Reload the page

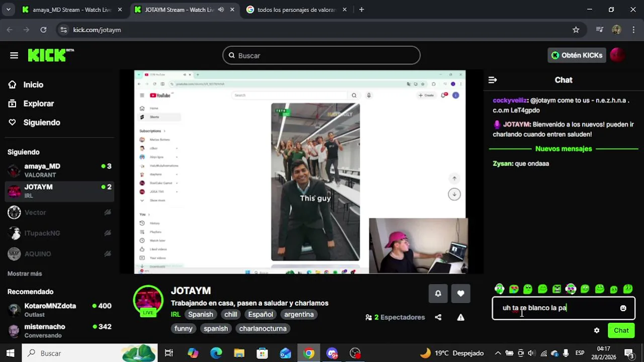pyautogui.click(x=43, y=30)
